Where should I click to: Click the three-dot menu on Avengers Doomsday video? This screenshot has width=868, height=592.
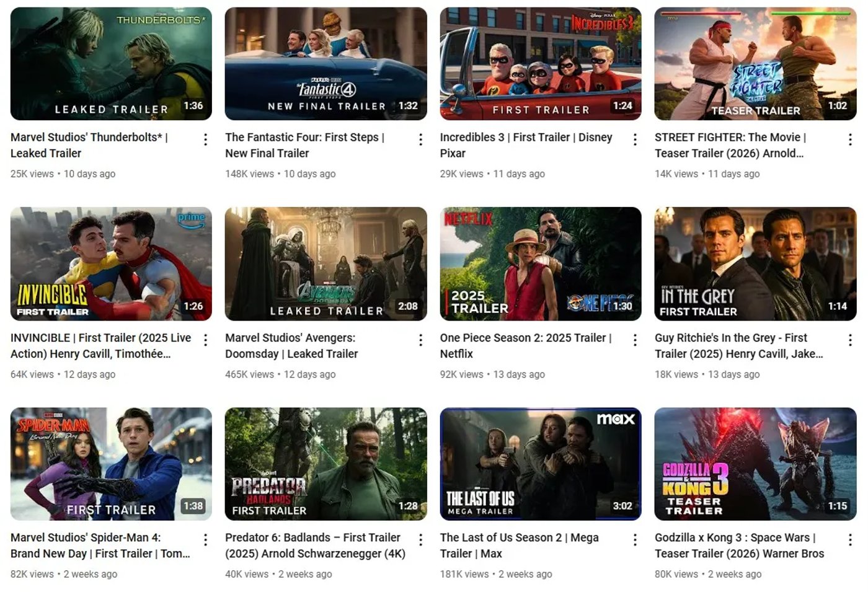tap(420, 340)
